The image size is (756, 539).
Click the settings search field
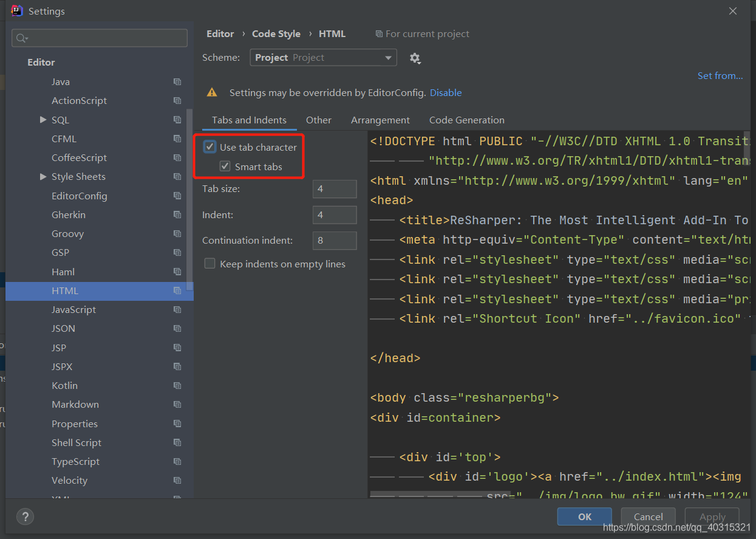coord(100,38)
